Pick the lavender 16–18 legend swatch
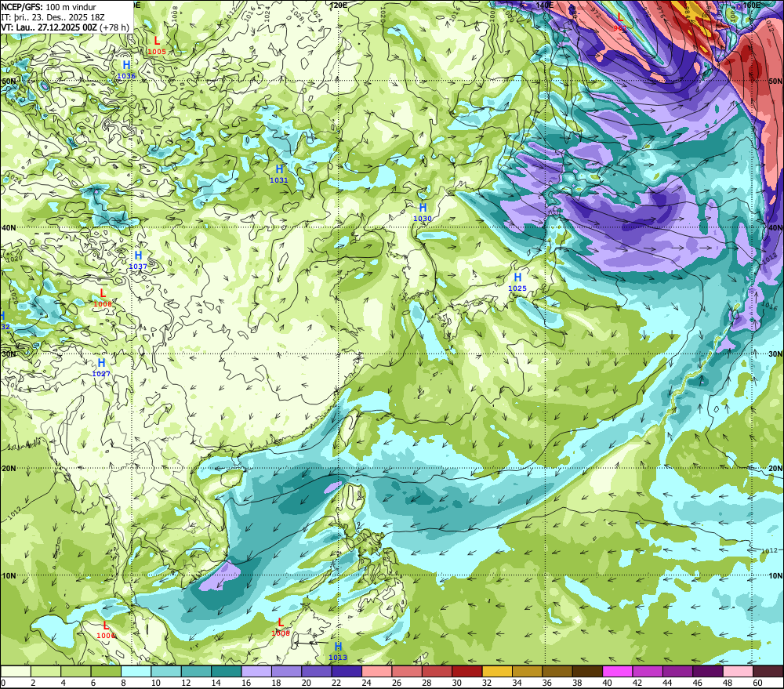Image resolution: width=784 pixels, height=689 pixels. (x=256, y=671)
